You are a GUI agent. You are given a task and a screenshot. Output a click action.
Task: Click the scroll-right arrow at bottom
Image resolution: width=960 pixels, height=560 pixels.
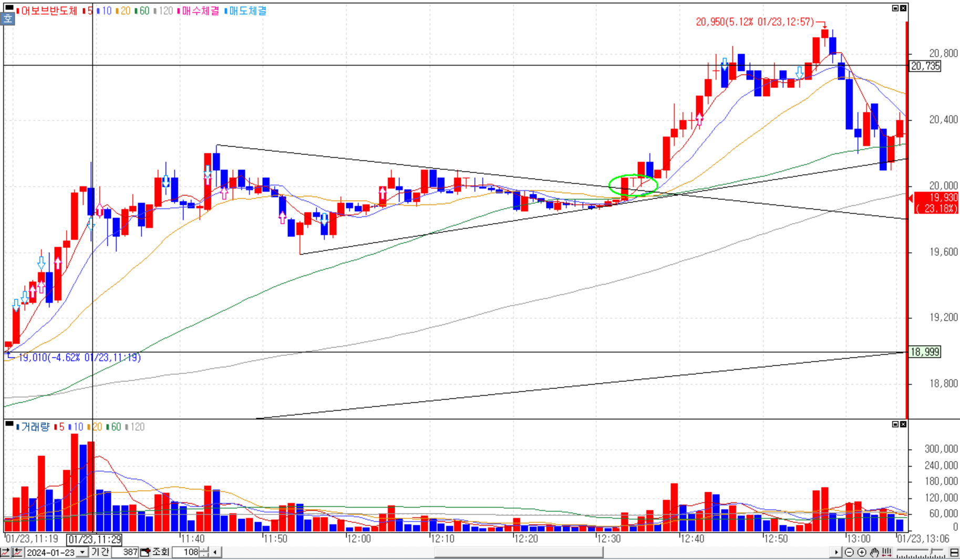pos(836,552)
